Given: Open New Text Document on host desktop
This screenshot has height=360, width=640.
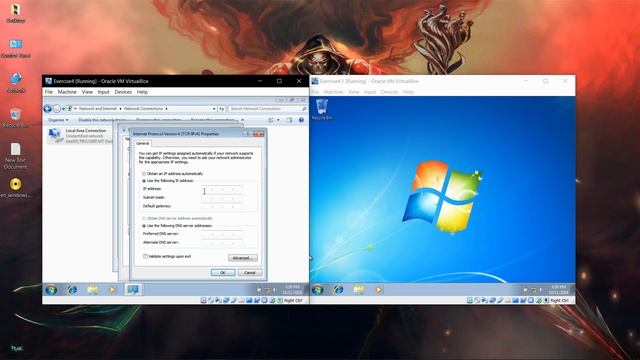Looking at the screenshot, I should tap(16, 156).
